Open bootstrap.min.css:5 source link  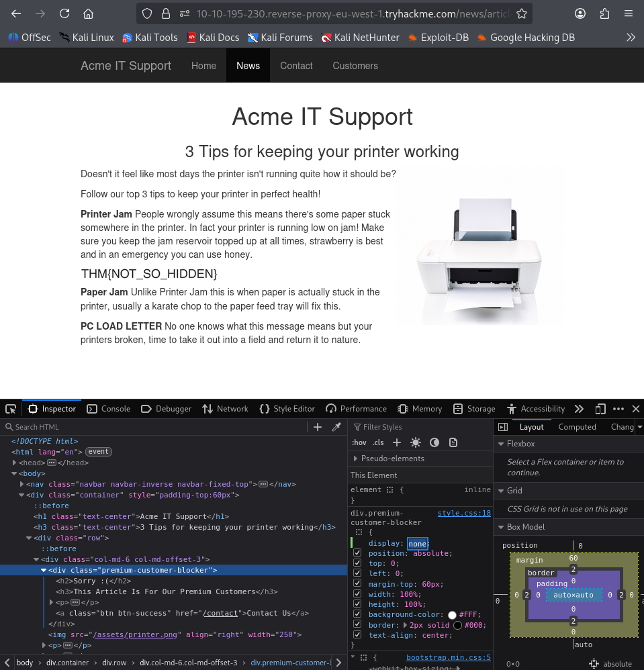pos(449,658)
